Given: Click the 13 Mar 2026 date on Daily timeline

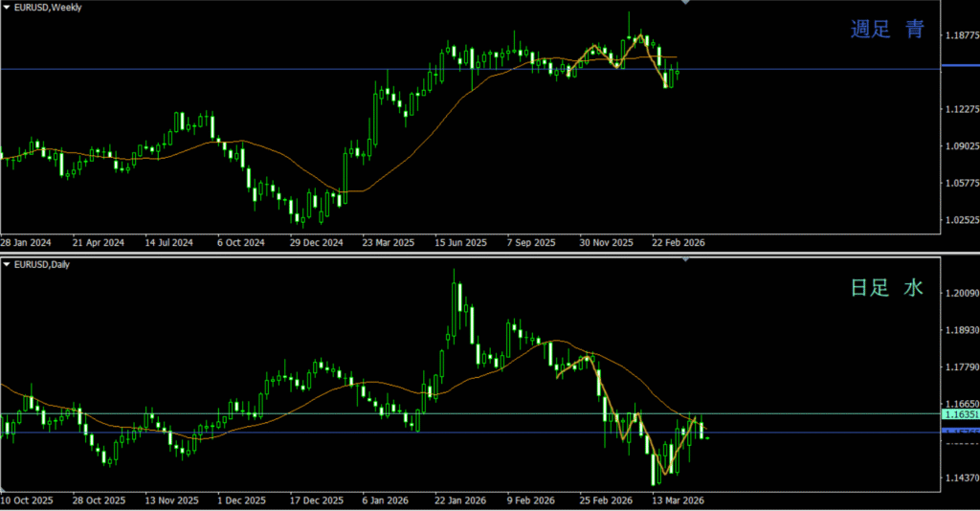Looking at the screenshot, I should click(x=677, y=500).
